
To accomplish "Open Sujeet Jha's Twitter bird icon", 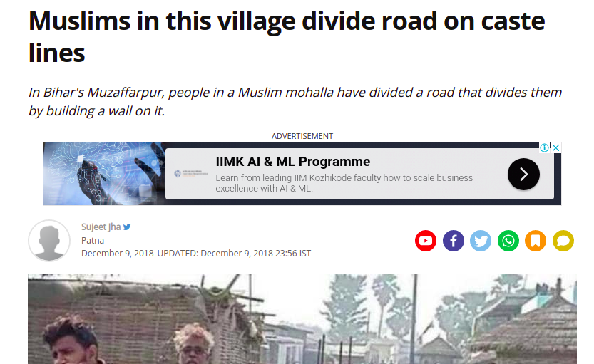I will click(x=127, y=227).
